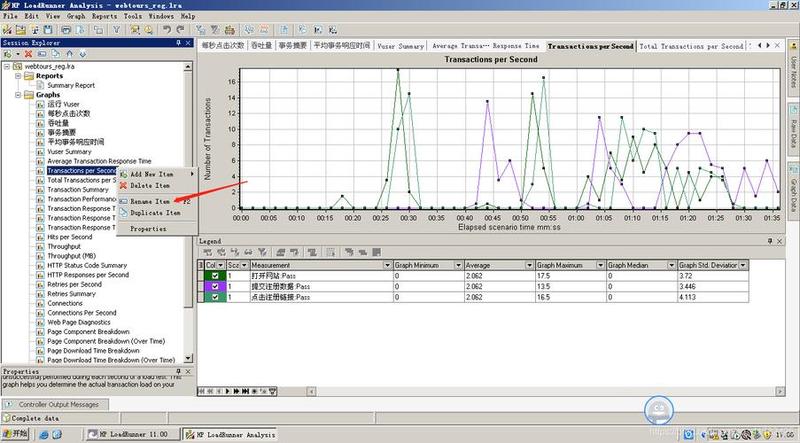Viewport: 800px width, 443px height.
Task: Collapse the Graphs tree node
Action: [18, 94]
